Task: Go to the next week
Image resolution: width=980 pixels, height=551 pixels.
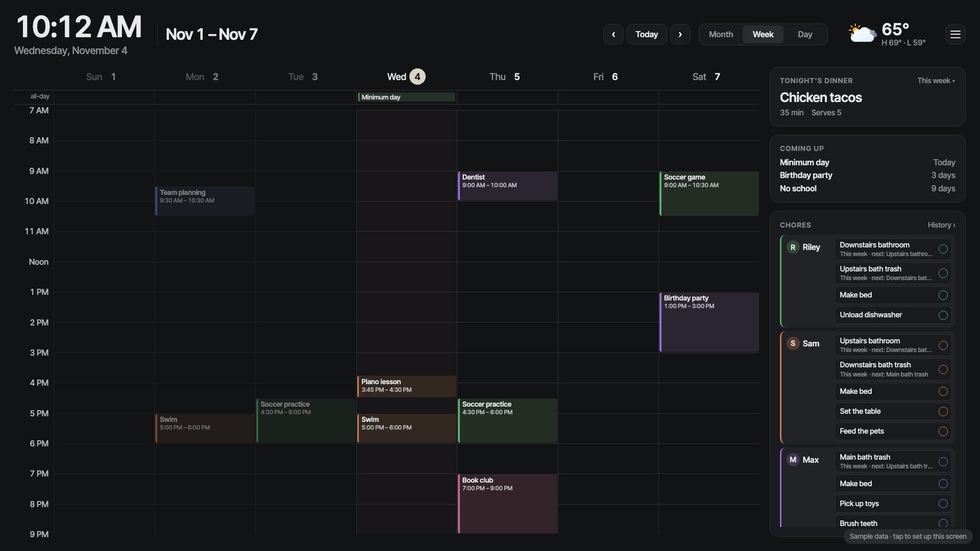Action: [680, 34]
